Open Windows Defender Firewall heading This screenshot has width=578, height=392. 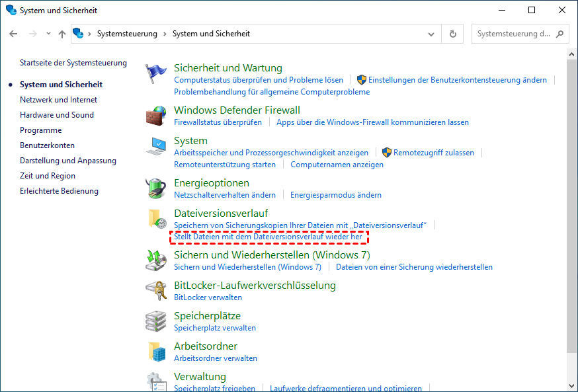click(237, 110)
